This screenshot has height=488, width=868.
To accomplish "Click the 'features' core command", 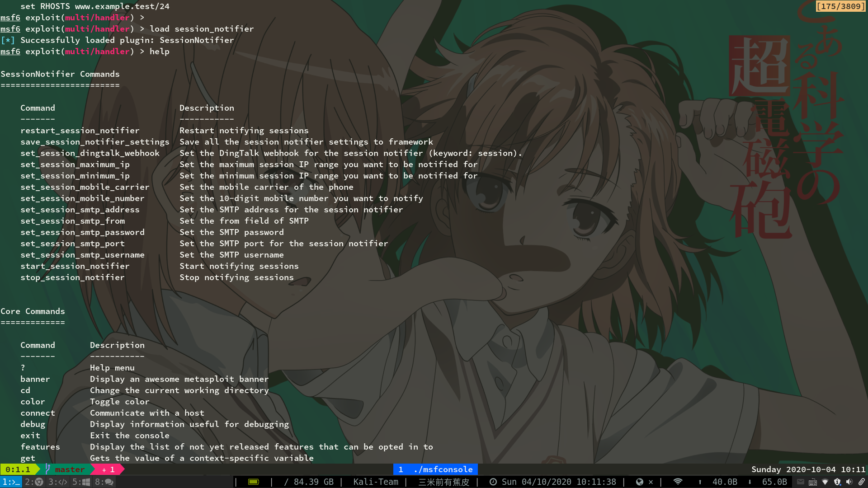I will coord(40,447).
